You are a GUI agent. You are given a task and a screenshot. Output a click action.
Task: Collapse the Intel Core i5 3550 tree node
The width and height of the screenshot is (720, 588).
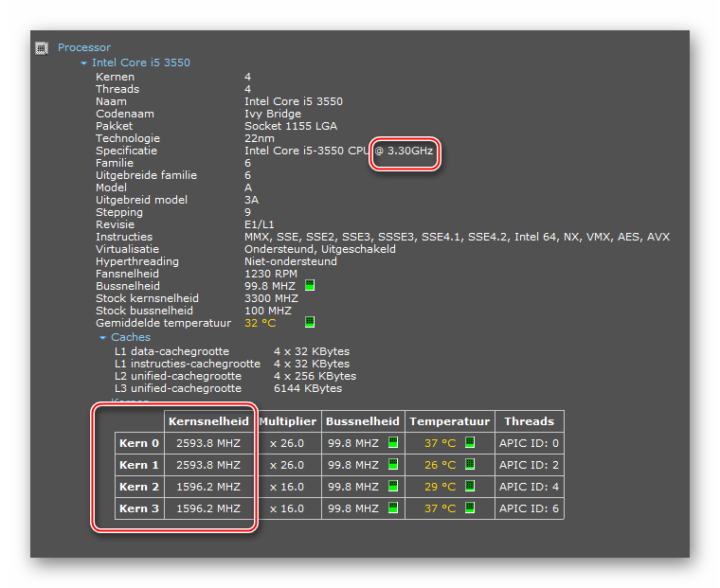coord(83,62)
